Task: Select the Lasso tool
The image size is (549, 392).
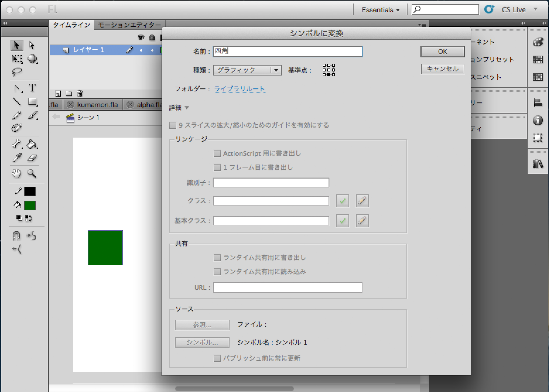Action: [x=17, y=72]
